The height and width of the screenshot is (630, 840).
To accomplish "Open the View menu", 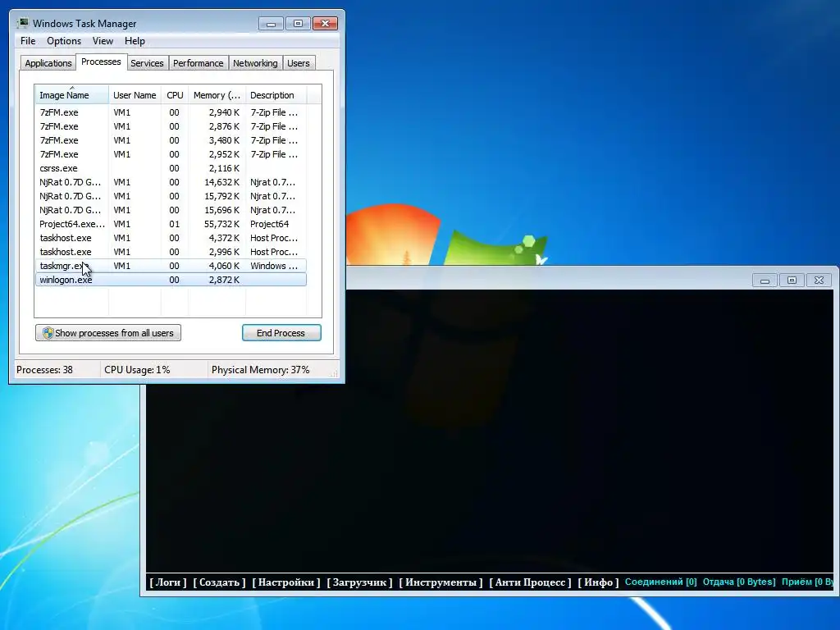I will click(103, 41).
